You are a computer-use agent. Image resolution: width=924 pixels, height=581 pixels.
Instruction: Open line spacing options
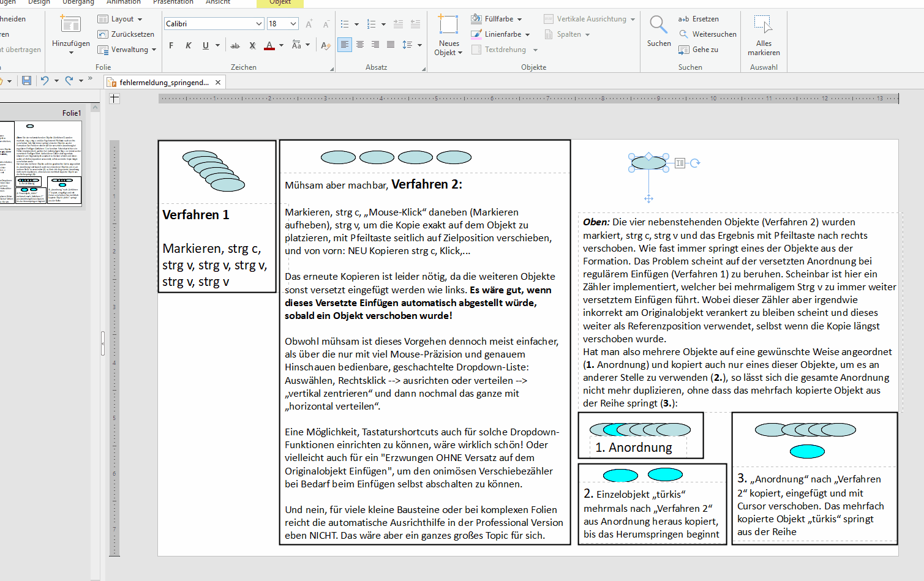click(407, 45)
